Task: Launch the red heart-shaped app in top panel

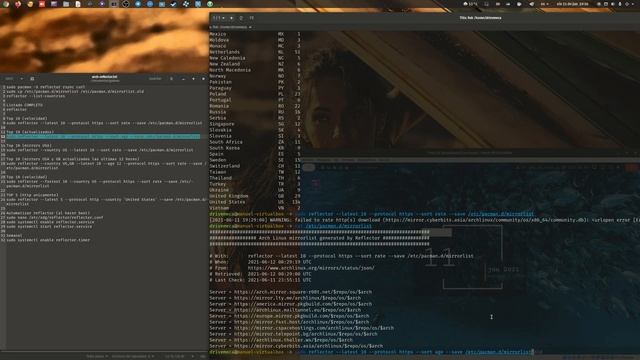Action: coord(18,4)
